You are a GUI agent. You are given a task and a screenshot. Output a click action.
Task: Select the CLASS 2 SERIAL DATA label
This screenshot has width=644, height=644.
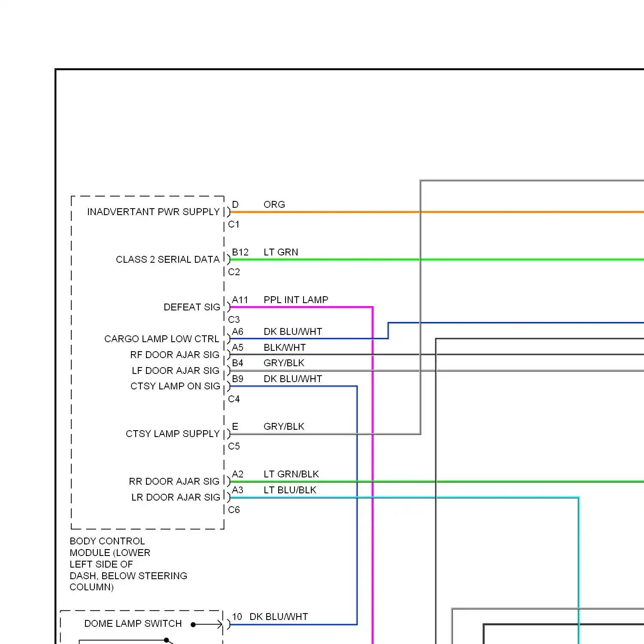(167, 260)
